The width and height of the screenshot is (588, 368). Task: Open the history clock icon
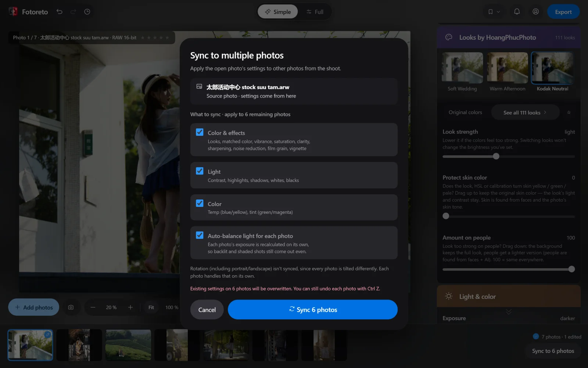87,12
